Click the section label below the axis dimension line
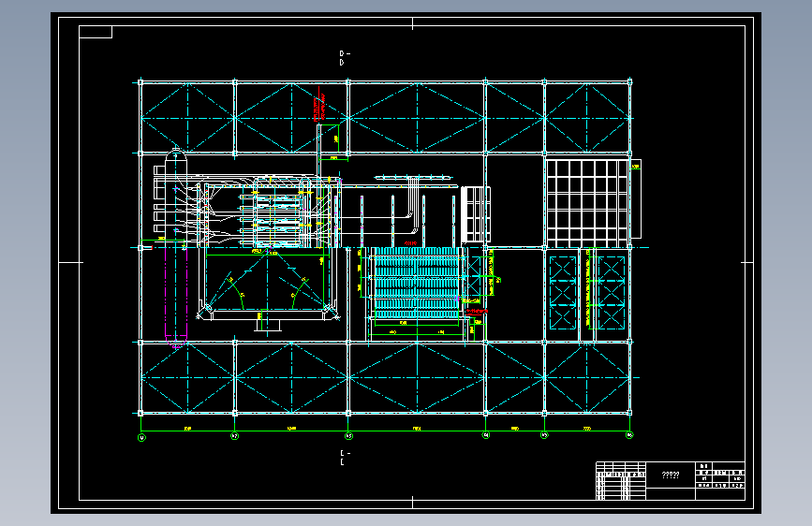The width and height of the screenshot is (812, 526). pos(345,458)
